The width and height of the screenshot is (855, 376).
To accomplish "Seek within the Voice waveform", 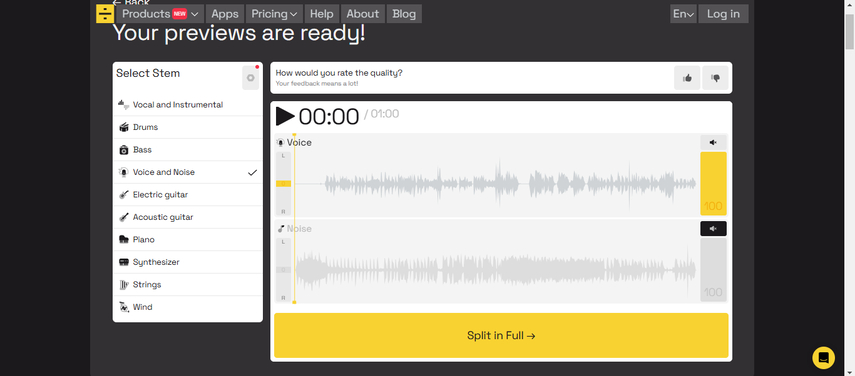I will coord(495,184).
